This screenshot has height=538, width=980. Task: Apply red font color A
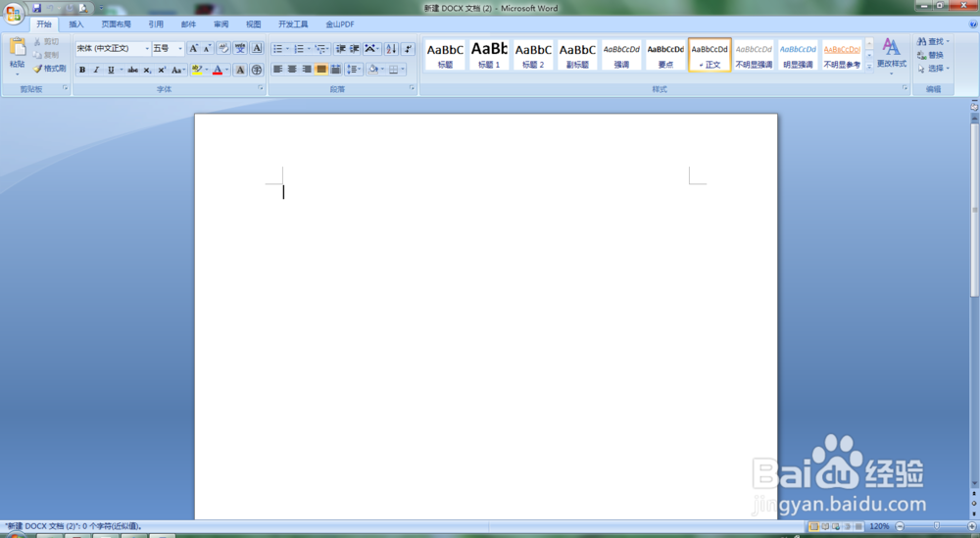pos(218,70)
